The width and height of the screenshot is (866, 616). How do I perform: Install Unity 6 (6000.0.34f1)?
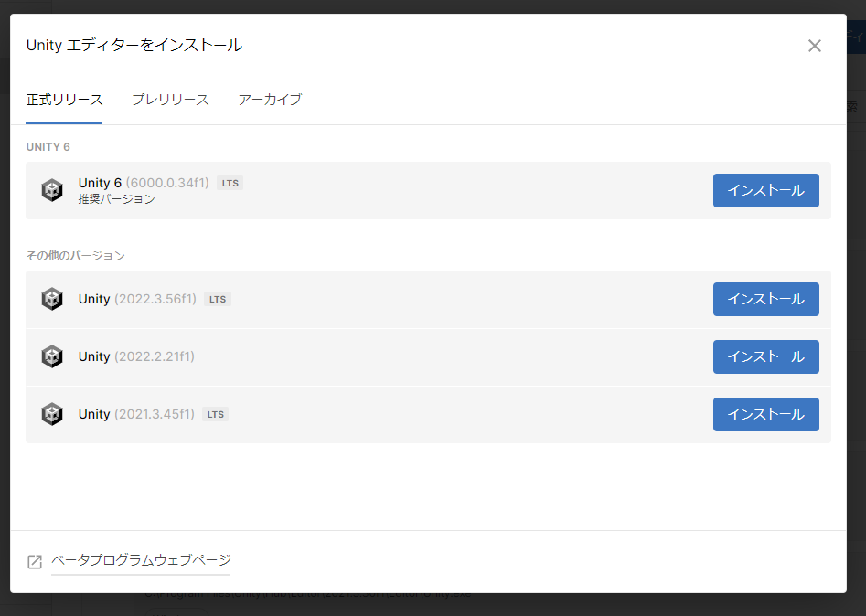(x=765, y=190)
